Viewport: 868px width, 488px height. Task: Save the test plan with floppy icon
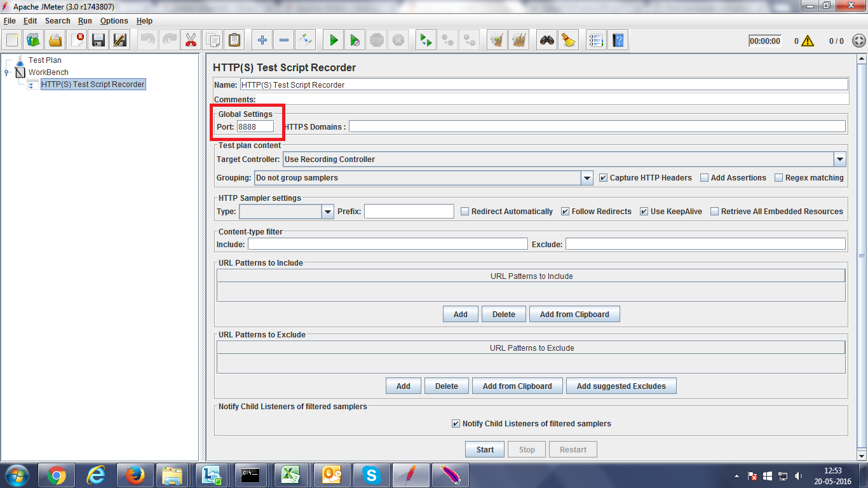[x=98, y=41]
